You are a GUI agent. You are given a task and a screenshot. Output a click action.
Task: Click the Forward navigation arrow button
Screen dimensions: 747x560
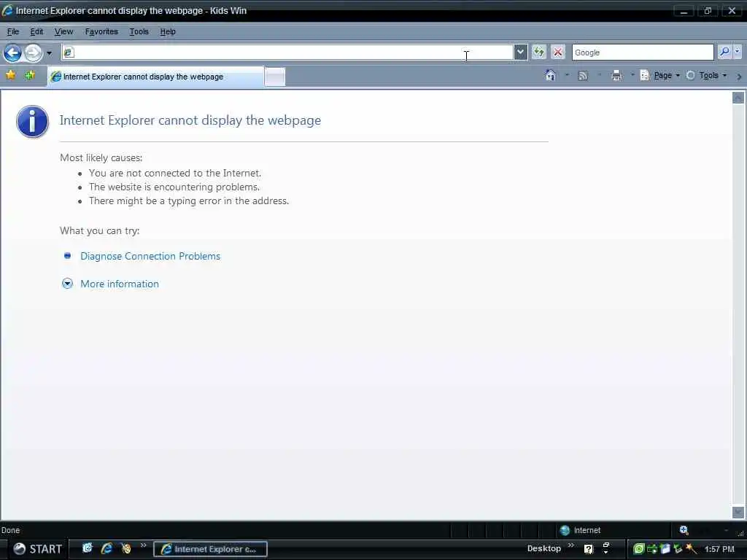tap(33, 52)
